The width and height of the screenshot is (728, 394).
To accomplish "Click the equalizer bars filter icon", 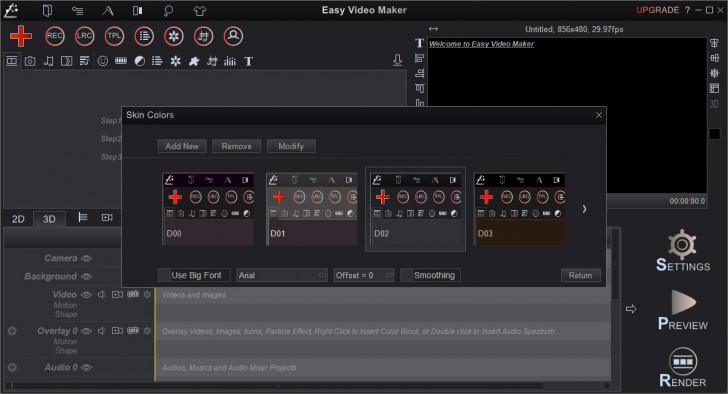I will [230, 61].
